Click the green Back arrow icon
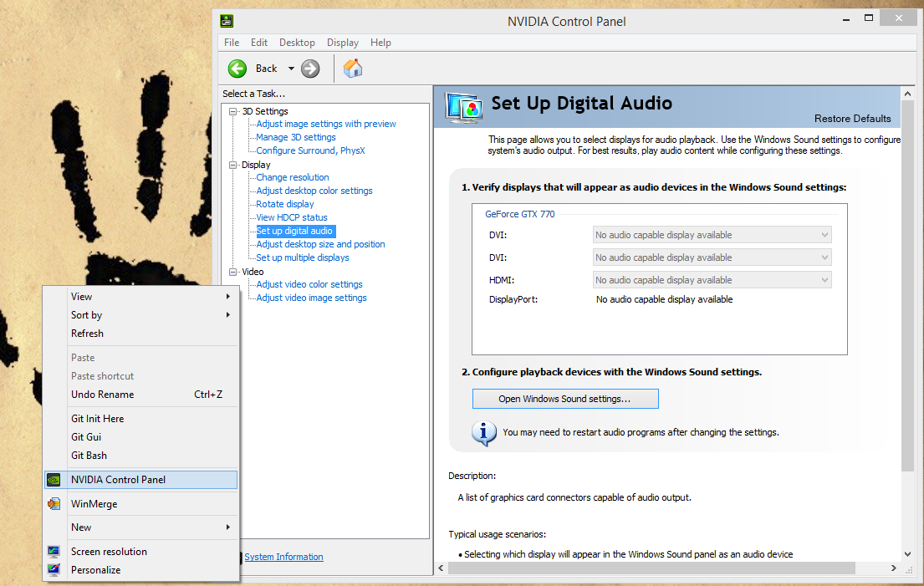Viewport: 924px width, 586px height. pos(237,69)
